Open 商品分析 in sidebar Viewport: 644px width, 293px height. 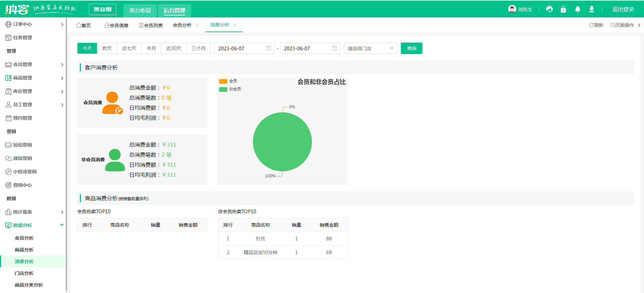(x=24, y=250)
